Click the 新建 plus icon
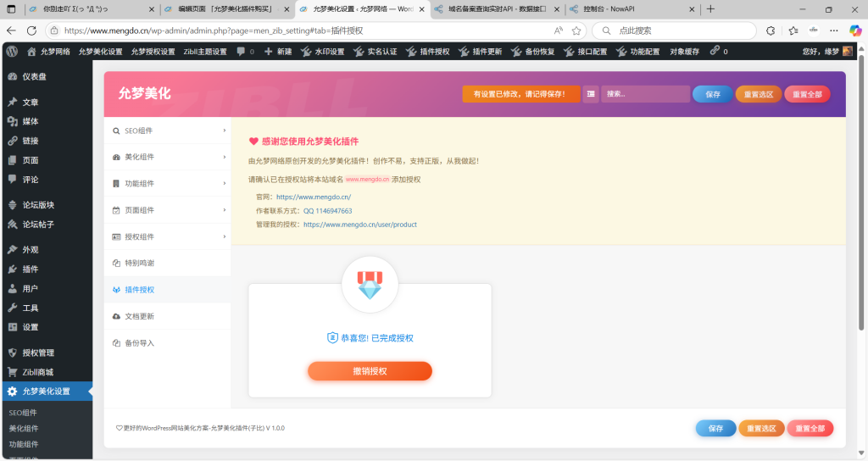 (269, 52)
